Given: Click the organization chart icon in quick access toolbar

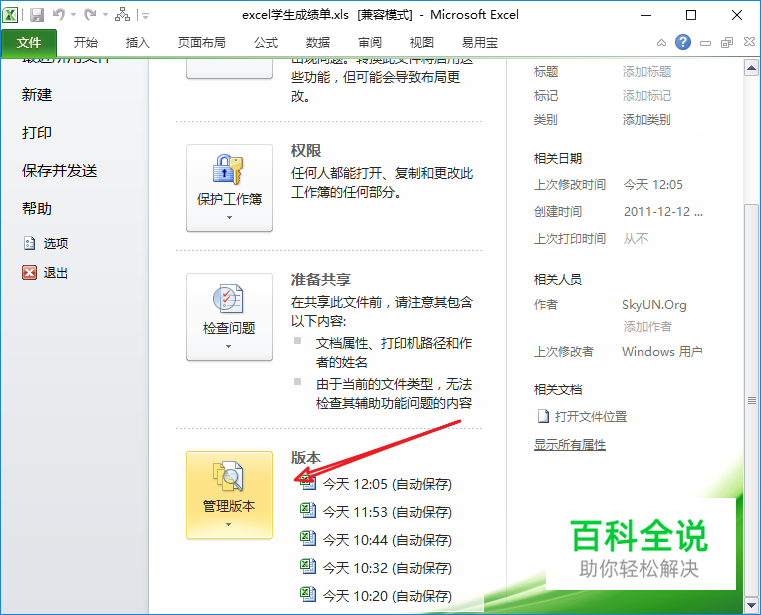Looking at the screenshot, I should [122, 15].
